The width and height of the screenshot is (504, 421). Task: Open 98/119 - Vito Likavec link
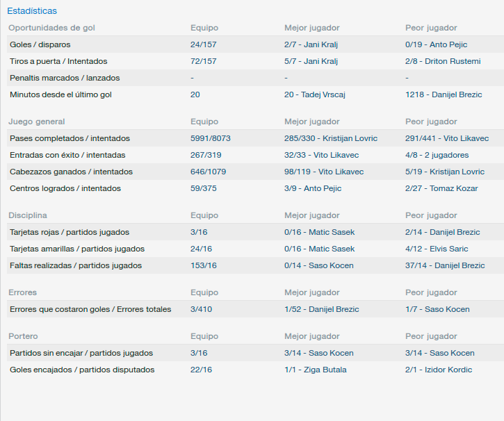click(x=324, y=172)
